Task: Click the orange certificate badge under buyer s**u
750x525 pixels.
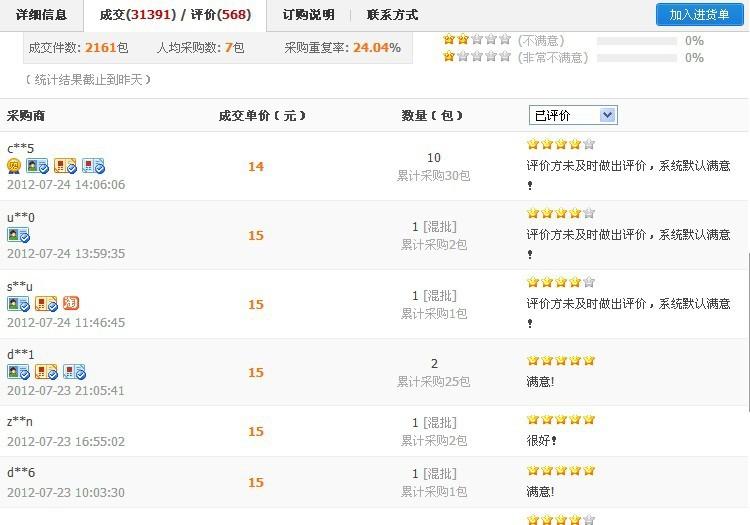Action: [46, 303]
